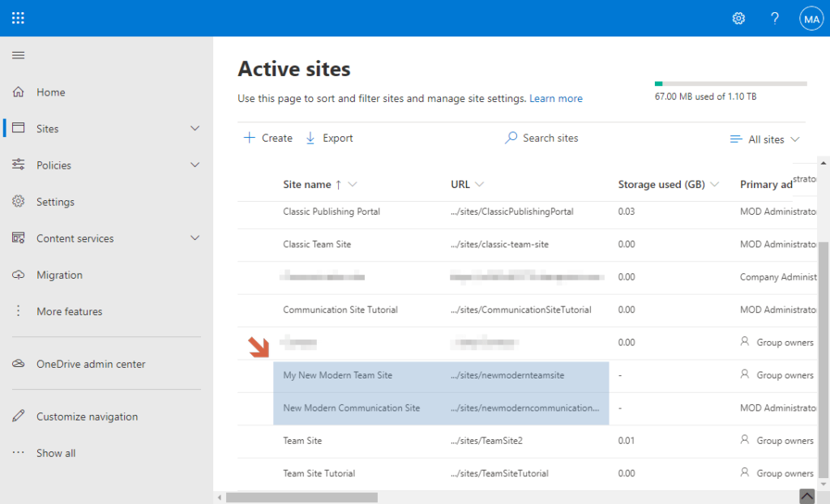Image resolution: width=830 pixels, height=504 pixels.
Task: Go to Home in navigation
Action: click(x=51, y=92)
